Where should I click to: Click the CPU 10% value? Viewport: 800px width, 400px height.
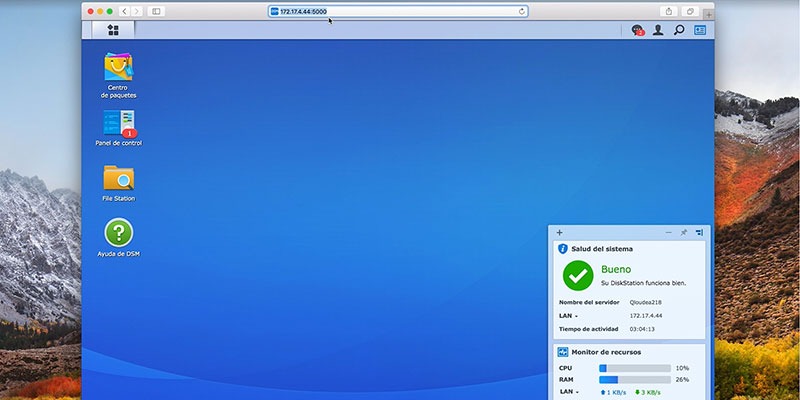click(682, 368)
